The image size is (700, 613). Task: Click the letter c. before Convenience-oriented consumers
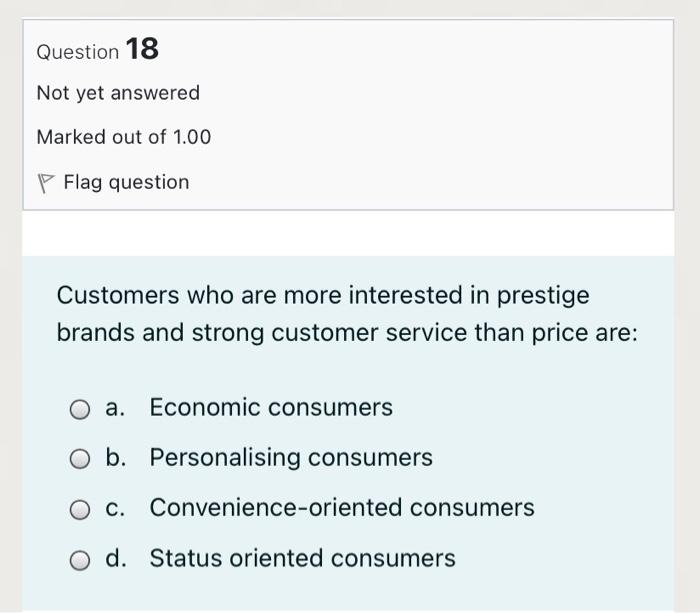tap(115, 508)
